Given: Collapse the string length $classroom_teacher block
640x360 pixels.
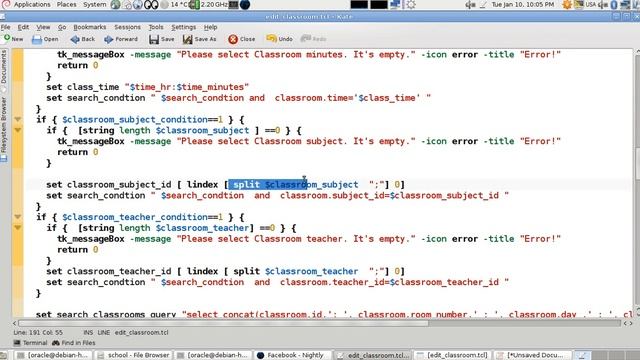Looking at the screenshot, I should 18,227.
